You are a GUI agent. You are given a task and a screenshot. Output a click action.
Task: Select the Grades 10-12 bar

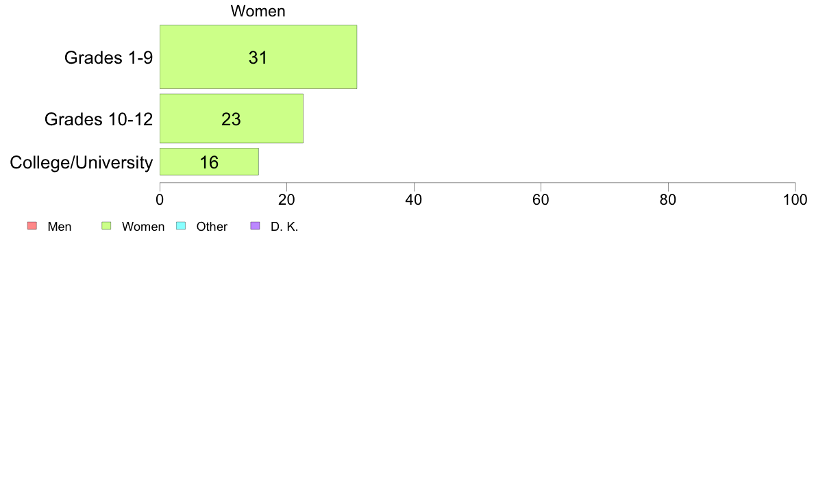[232, 118]
